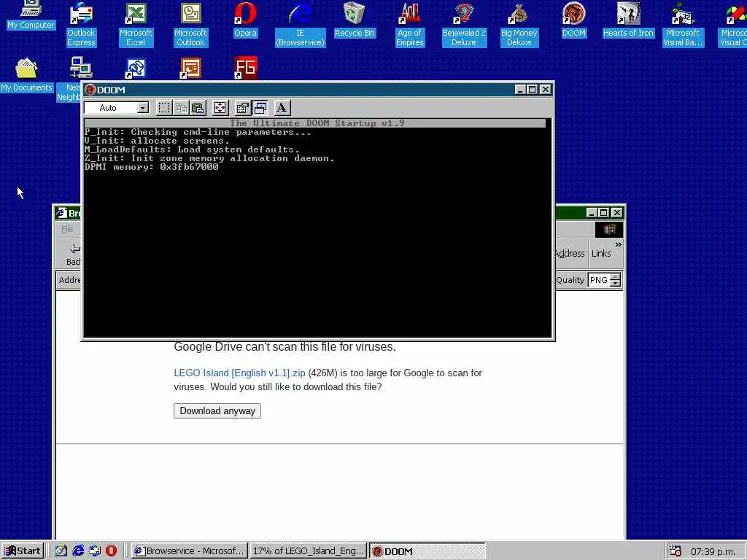The image size is (747, 560).
Task: Expand the toolbar chevron next to Links
Action: (x=618, y=245)
